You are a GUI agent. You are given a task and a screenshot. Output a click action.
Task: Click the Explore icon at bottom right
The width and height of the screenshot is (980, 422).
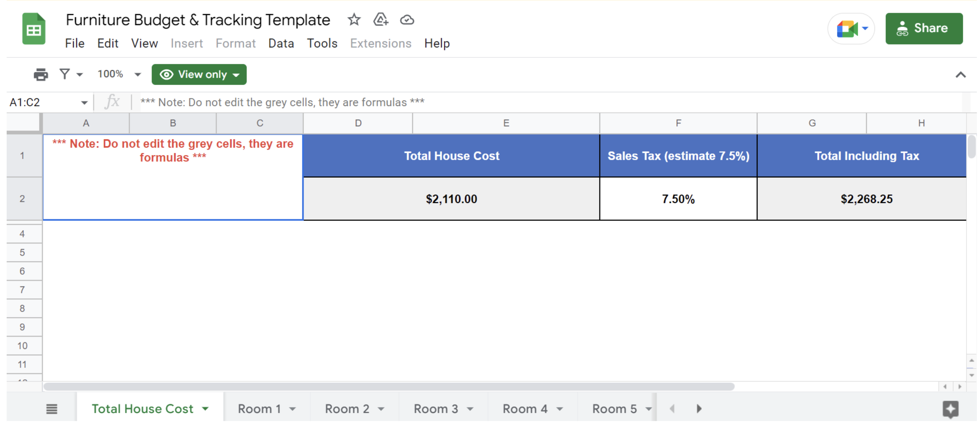(x=950, y=409)
